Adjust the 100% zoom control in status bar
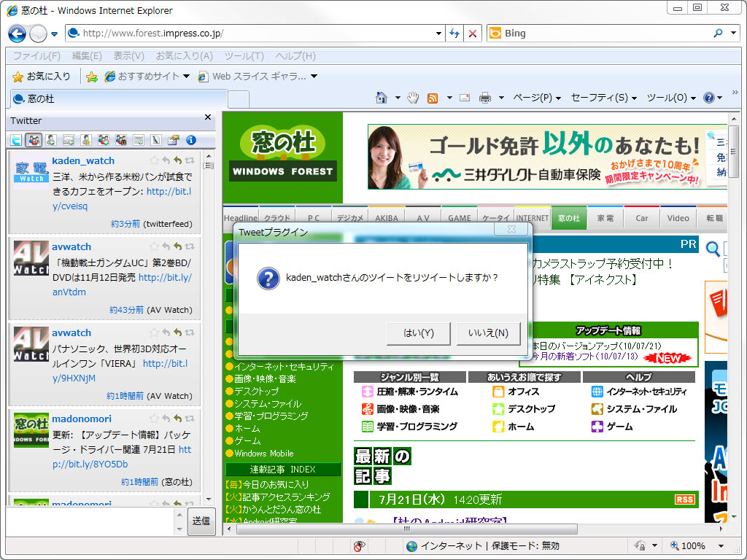 [694, 545]
